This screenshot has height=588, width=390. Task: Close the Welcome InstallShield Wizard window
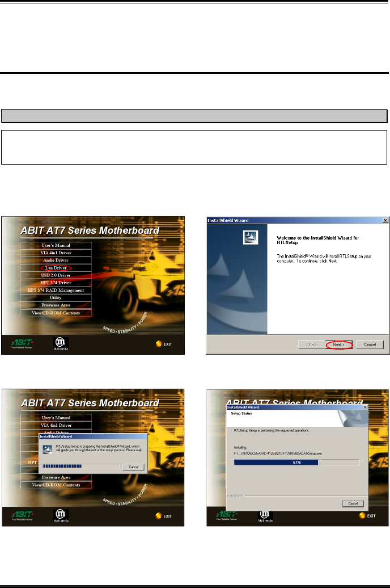(x=385, y=220)
